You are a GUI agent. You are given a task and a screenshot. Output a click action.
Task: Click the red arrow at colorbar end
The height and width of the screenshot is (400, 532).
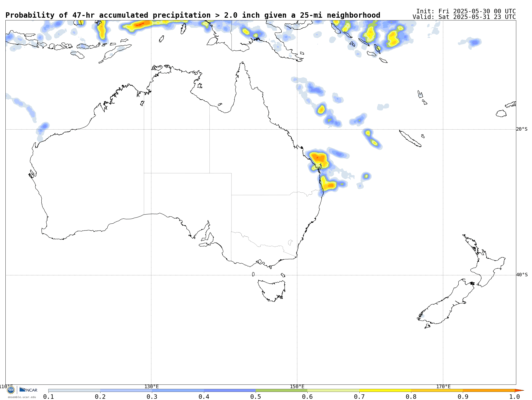519,390
